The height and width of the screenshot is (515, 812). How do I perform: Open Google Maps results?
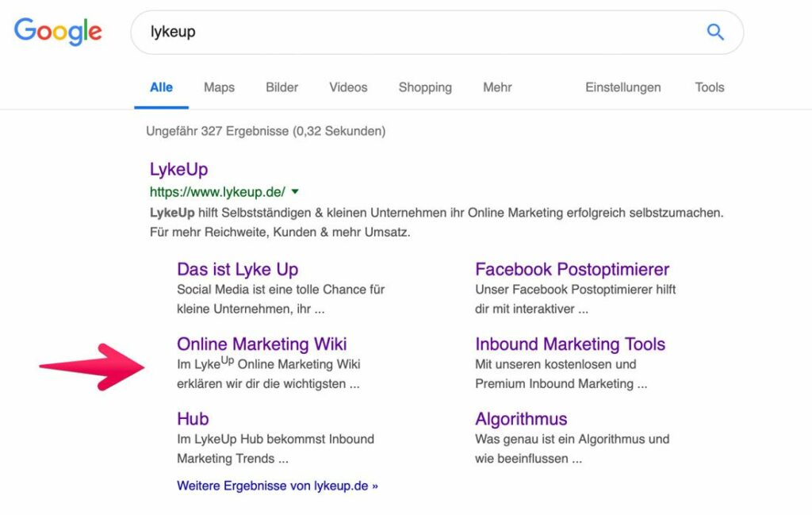coord(218,87)
